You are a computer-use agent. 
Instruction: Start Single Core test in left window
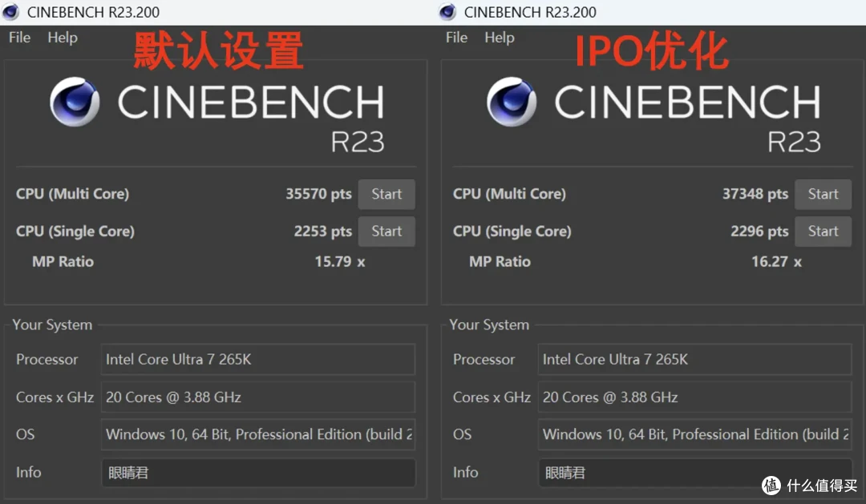click(386, 232)
